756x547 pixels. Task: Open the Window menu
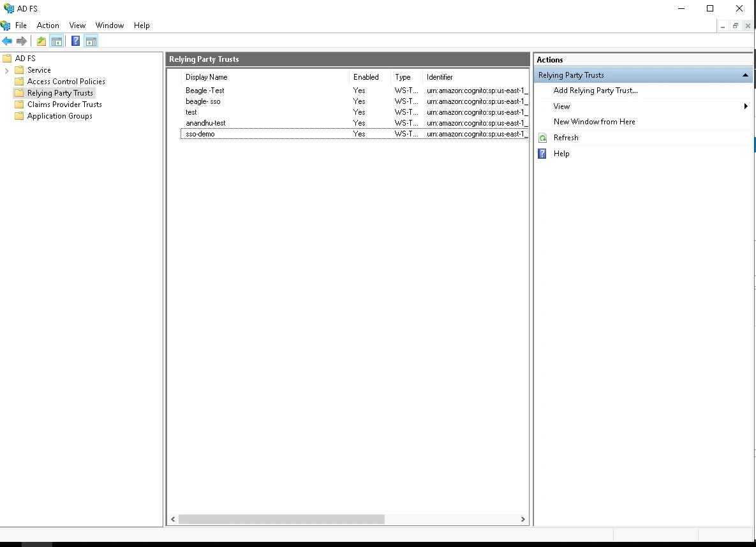110,26
